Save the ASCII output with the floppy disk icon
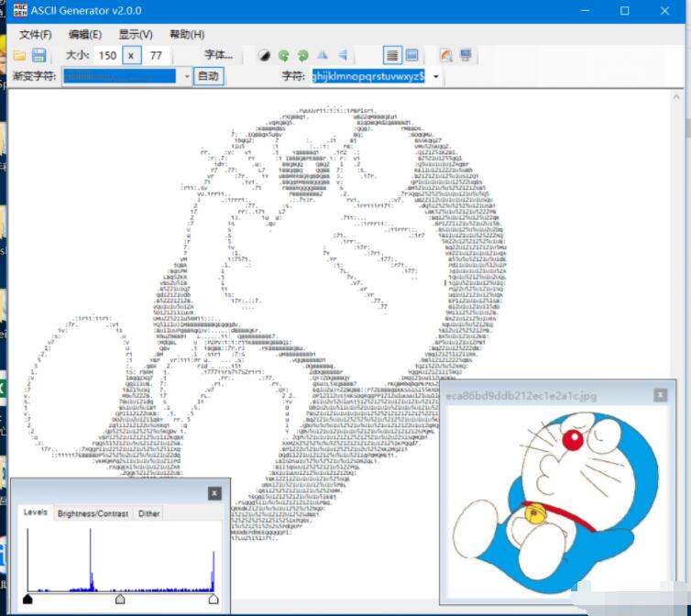The height and width of the screenshot is (616, 691). [x=38, y=56]
